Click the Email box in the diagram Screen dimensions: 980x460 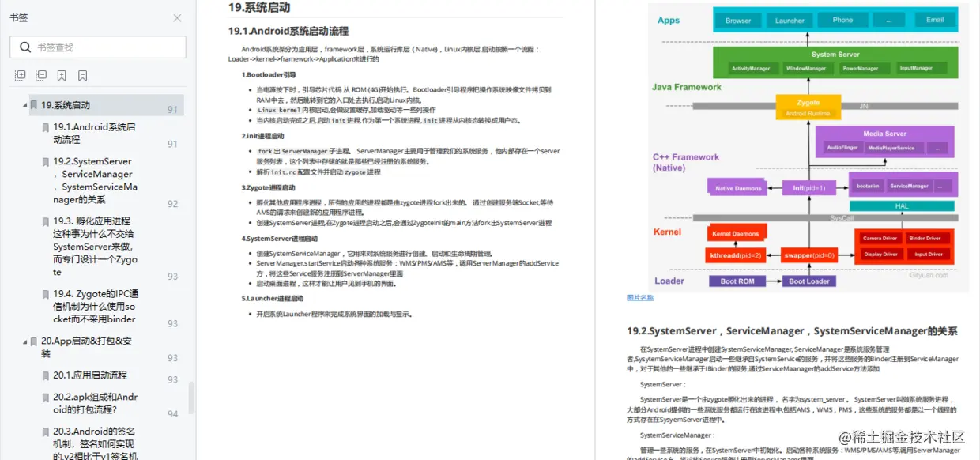[935, 21]
